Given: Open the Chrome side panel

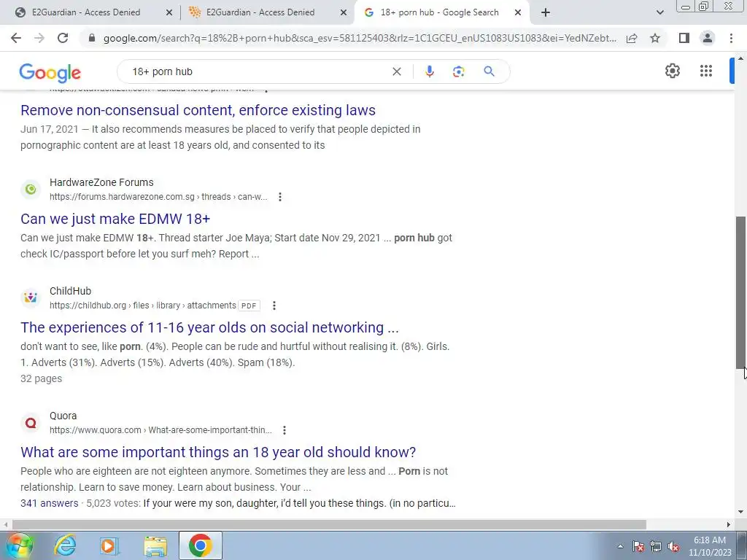Looking at the screenshot, I should [x=684, y=38].
